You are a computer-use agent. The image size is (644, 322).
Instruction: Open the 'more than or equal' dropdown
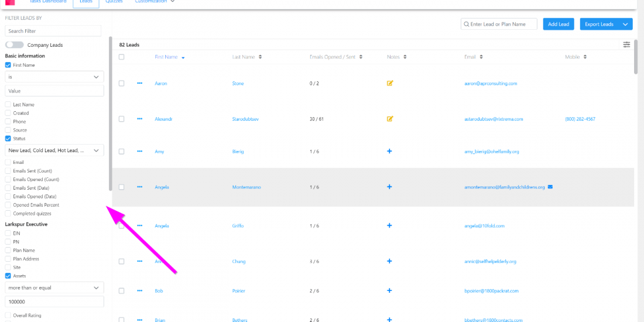54,288
